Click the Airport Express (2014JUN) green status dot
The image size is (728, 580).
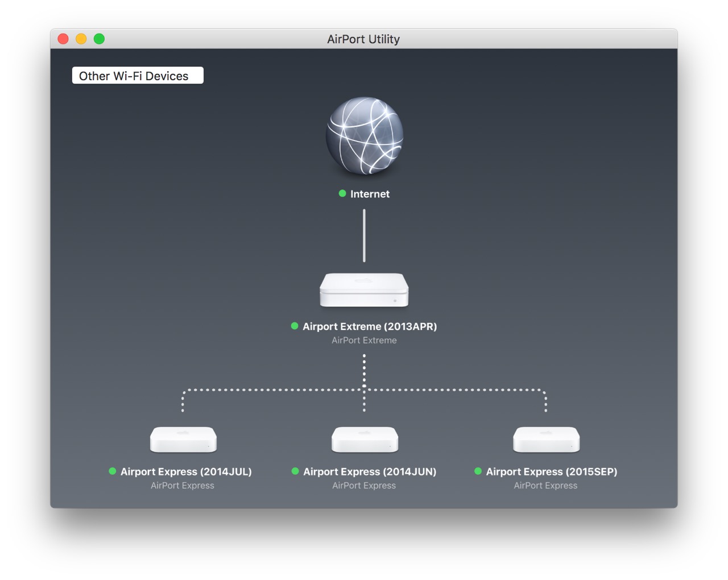pyautogui.click(x=295, y=471)
